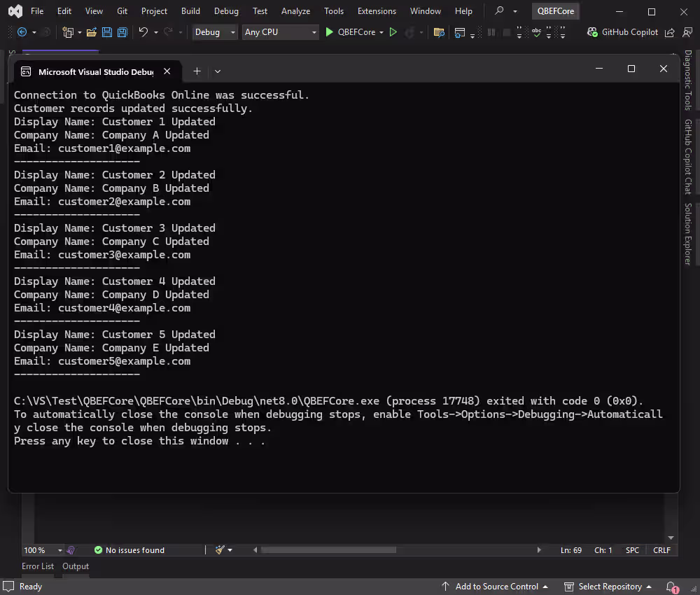700x595 pixels.
Task: Click Select Repository in status bar
Action: 608,587
